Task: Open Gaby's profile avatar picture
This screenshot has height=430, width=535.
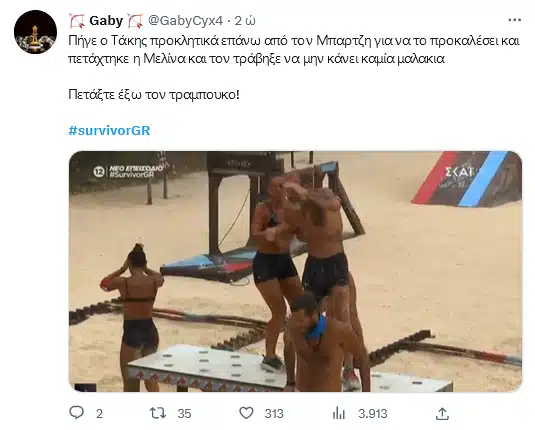Action: coord(35,32)
